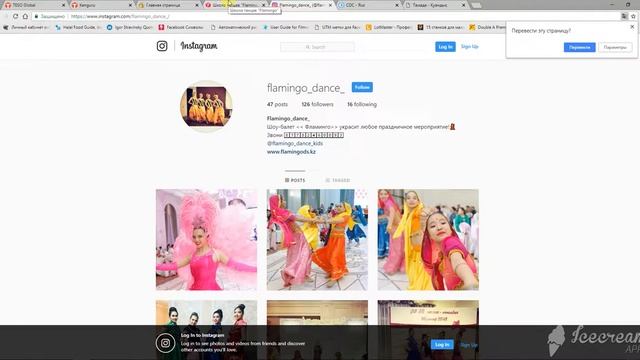Screen dimensions: 640x360
Task: Open the Личный кабинет bookmark
Action: click(27, 27)
